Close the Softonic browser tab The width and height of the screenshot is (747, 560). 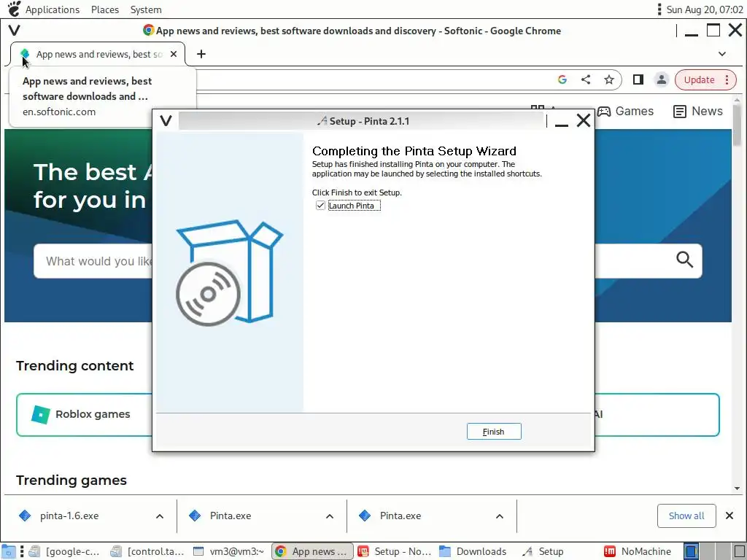pos(174,54)
